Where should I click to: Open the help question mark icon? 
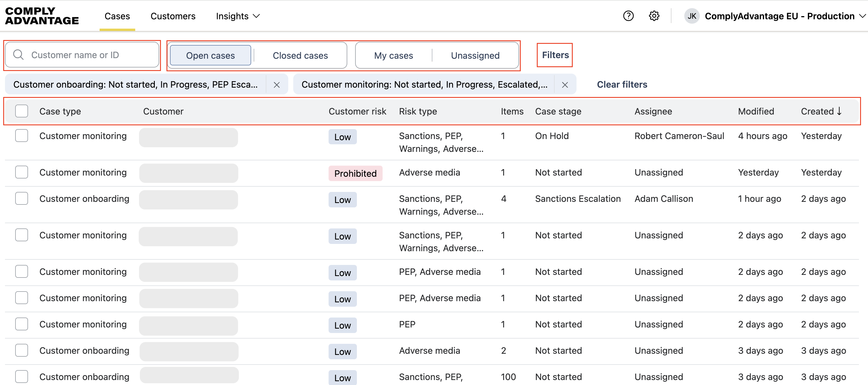pos(628,16)
